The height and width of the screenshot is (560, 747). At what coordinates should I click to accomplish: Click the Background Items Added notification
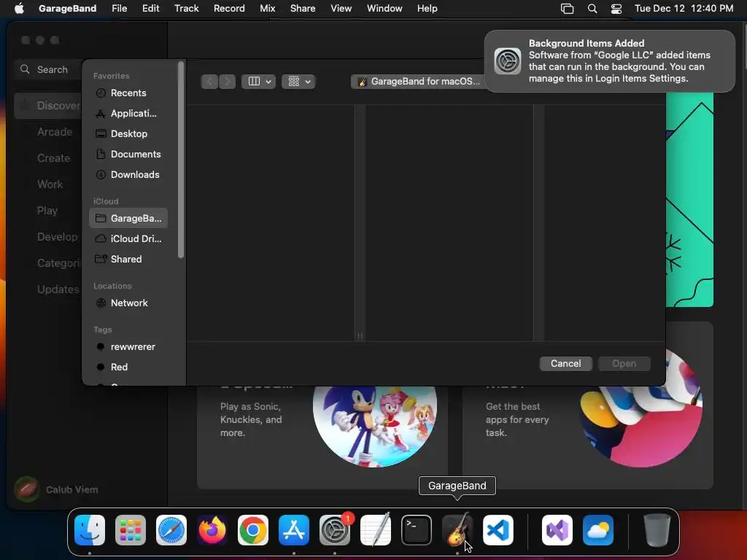click(x=609, y=61)
